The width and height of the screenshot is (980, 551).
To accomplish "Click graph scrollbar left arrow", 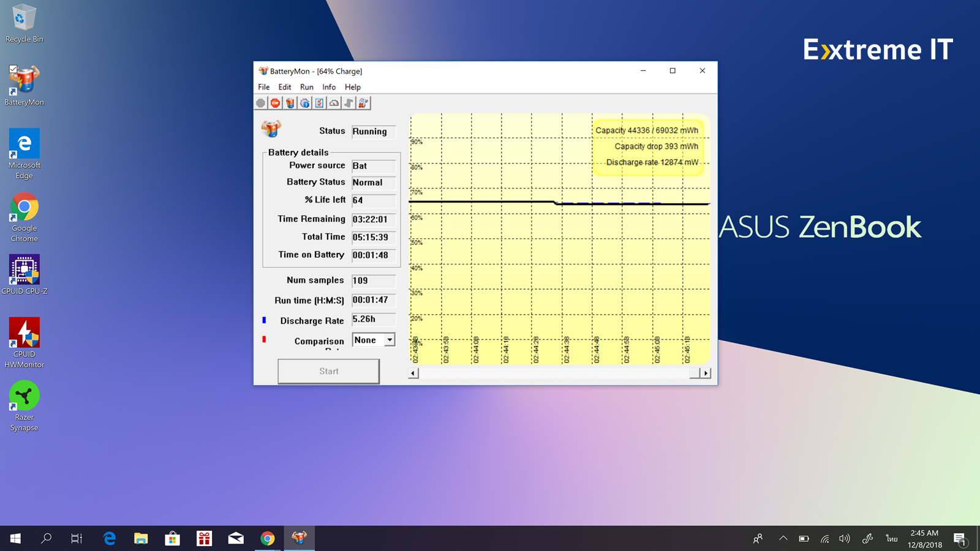I will click(x=413, y=373).
